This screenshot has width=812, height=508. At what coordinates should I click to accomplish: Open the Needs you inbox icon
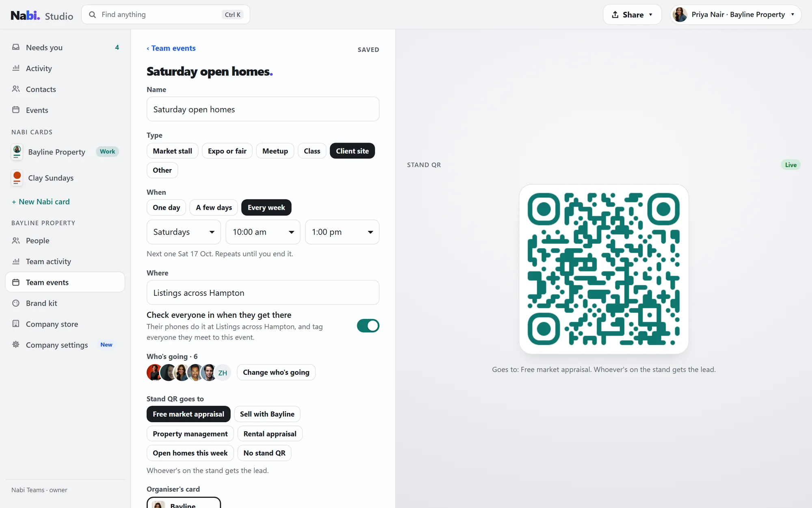[x=16, y=47]
